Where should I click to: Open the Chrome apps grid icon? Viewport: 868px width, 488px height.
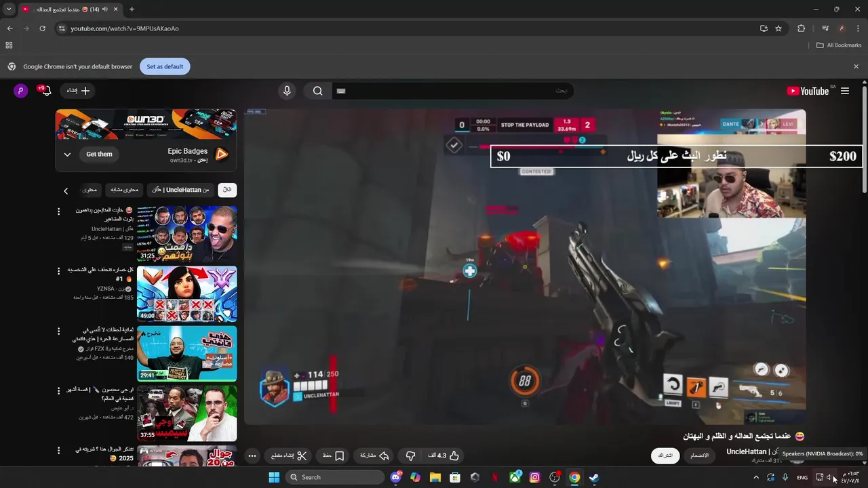tap(9, 45)
